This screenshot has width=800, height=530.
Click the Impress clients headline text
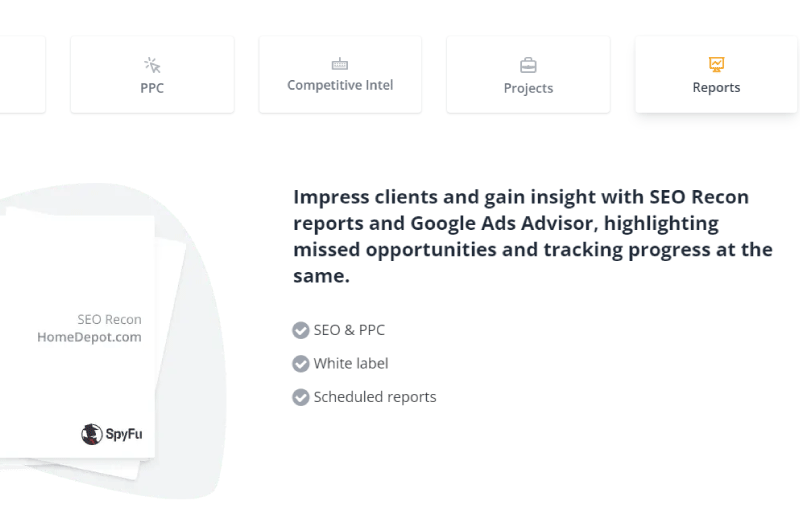tap(533, 236)
